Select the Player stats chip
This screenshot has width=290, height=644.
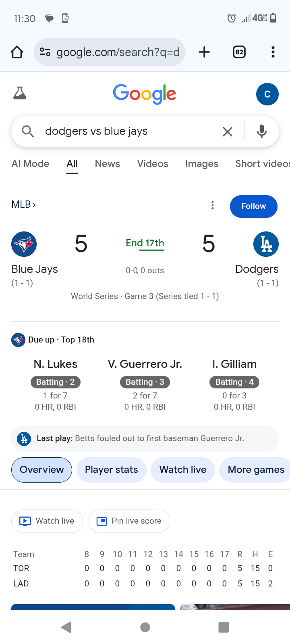click(111, 470)
